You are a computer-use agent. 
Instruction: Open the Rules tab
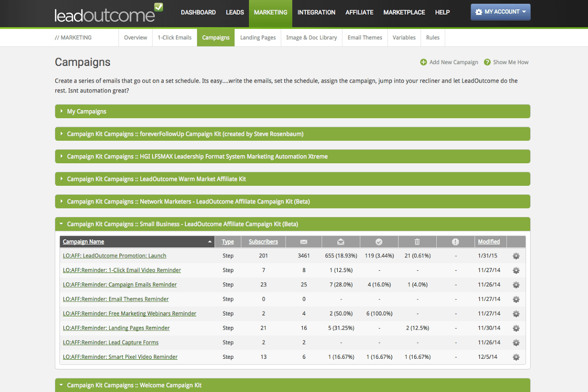coord(433,38)
